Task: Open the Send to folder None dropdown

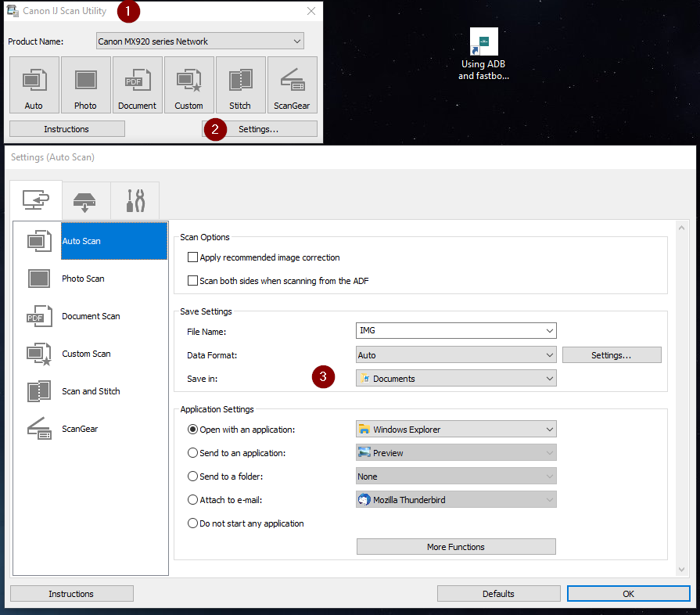Action: point(456,476)
